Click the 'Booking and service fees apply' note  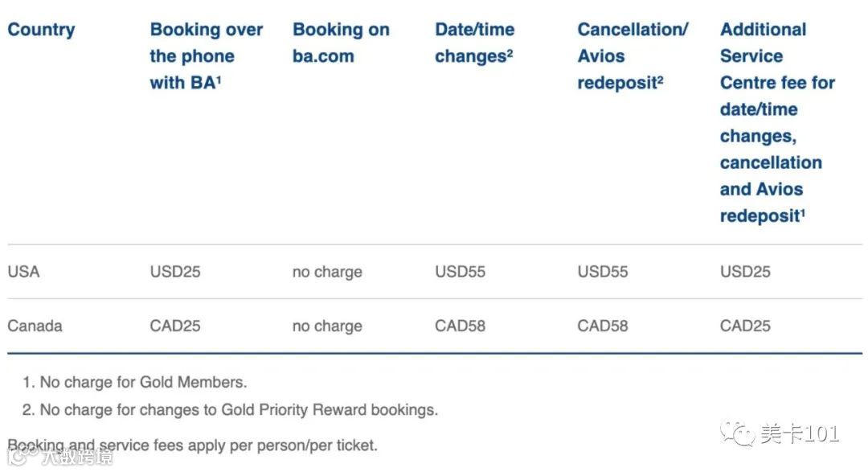193,445
